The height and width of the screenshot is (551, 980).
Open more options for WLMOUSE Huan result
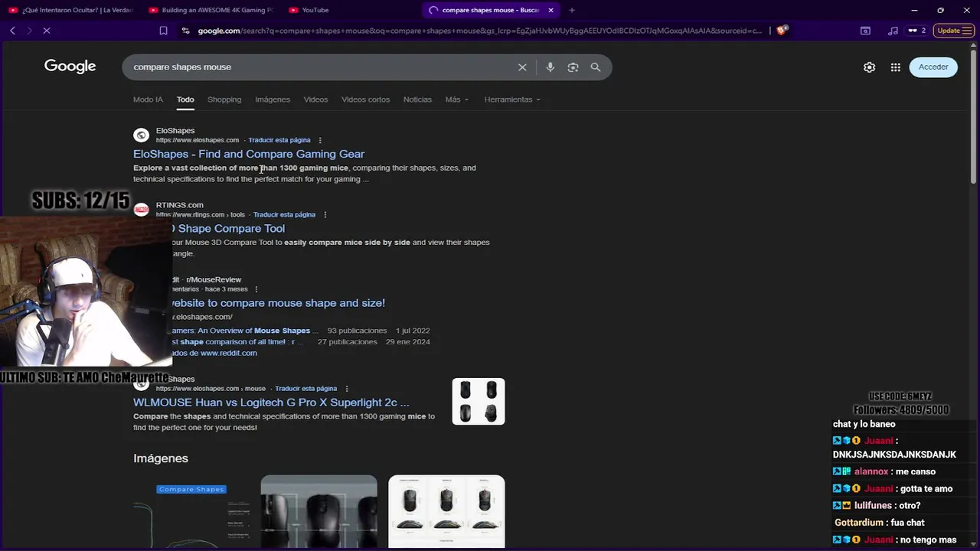coord(347,389)
